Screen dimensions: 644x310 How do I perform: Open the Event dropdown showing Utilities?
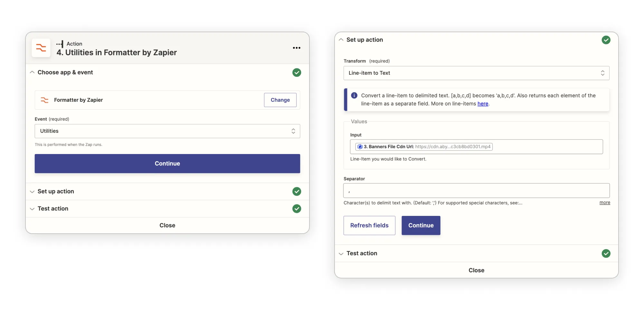pos(167,131)
